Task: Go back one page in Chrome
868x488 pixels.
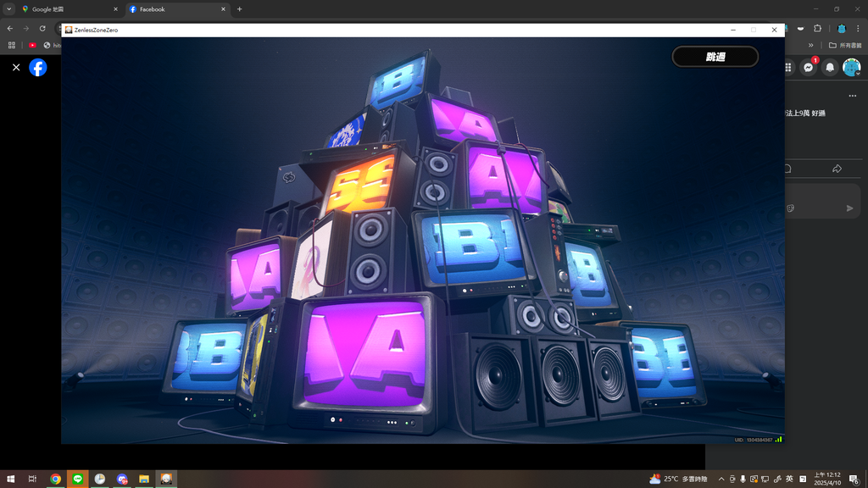Action: tap(10, 28)
